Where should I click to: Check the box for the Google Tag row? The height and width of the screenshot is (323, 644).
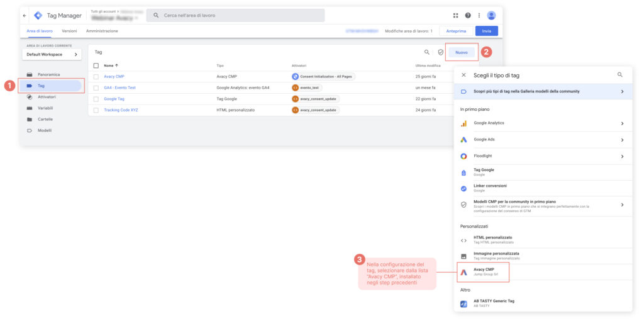click(96, 99)
